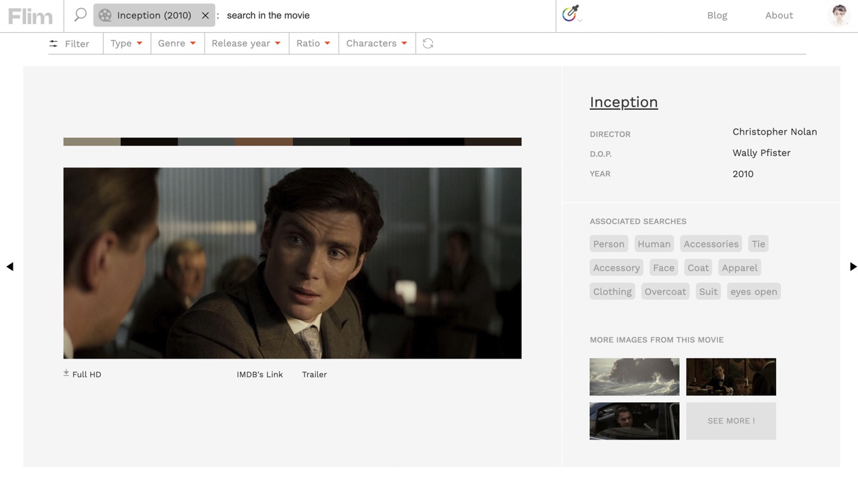
Task: Click the Inception title link
Action: click(x=623, y=102)
